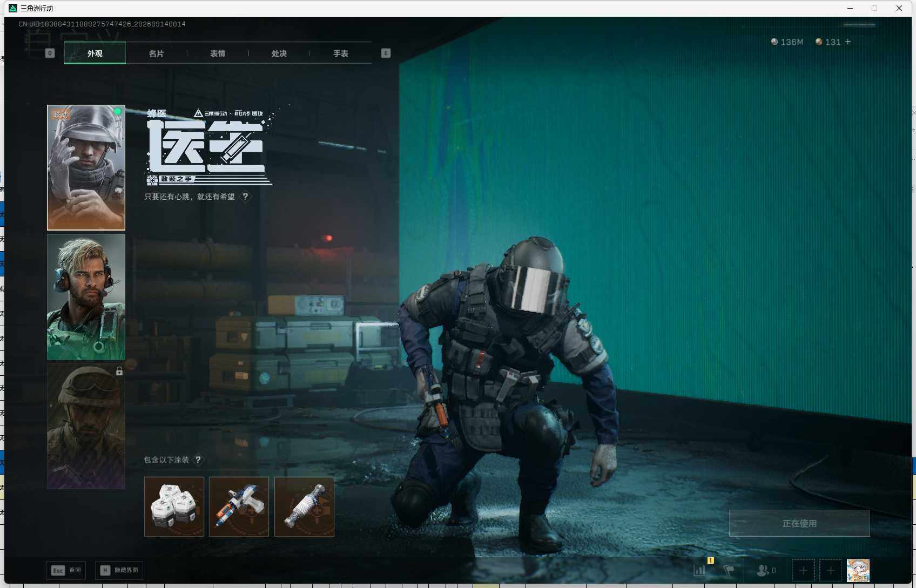This screenshot has width=916, height=588.
Task: View the white medical pack item icon
Action: coord(174,506)
